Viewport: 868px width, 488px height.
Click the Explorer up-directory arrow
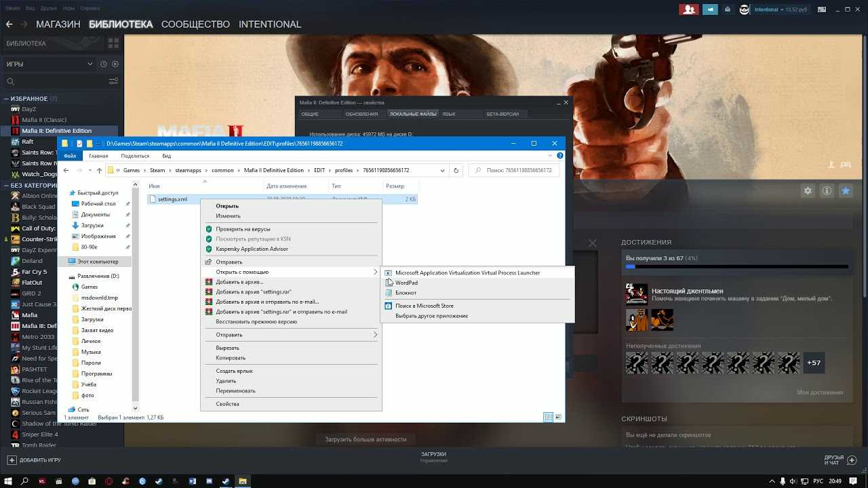click(x=99, y=171)
